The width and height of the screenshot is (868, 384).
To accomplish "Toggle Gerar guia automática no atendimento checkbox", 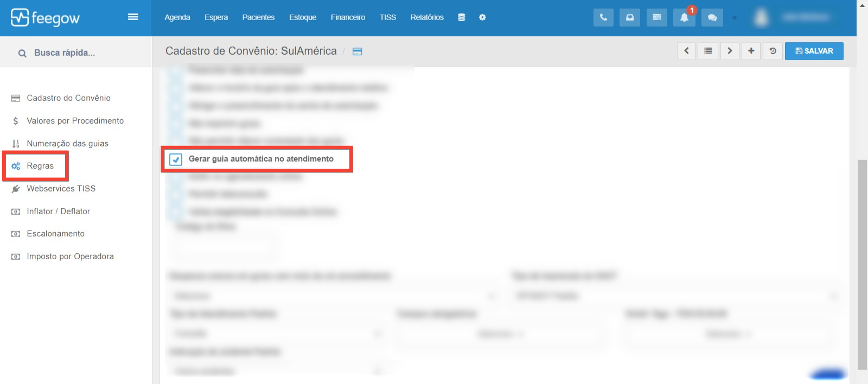I will [176, 159].
